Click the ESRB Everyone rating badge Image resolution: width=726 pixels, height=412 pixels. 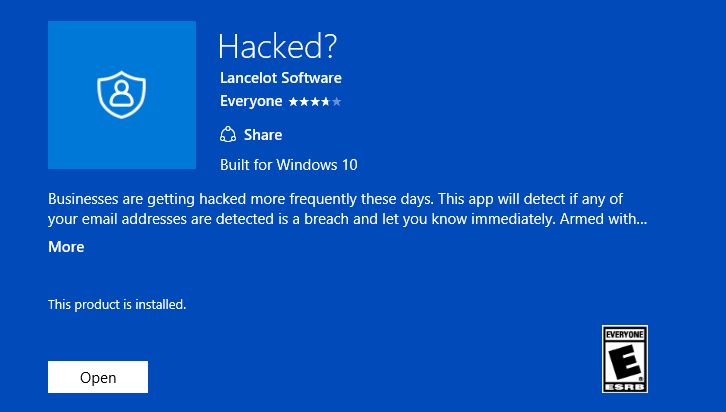(624, 358)
